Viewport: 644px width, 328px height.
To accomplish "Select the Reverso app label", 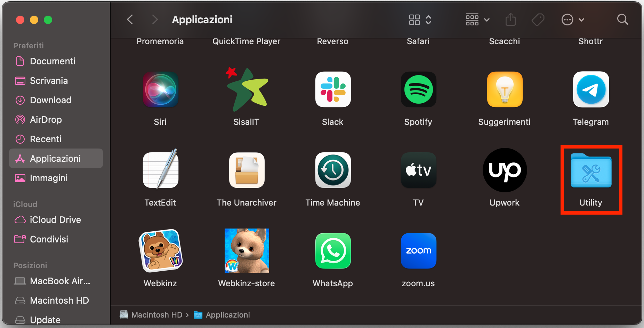I will tap(332, 41).
